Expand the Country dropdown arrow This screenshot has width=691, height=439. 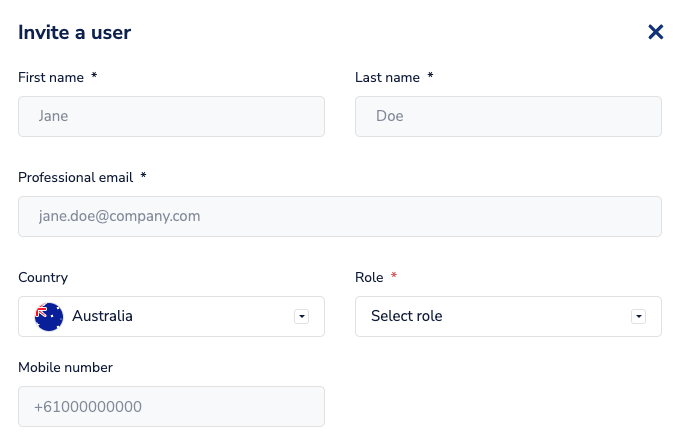pyautogui.click(x=301, y=316)
